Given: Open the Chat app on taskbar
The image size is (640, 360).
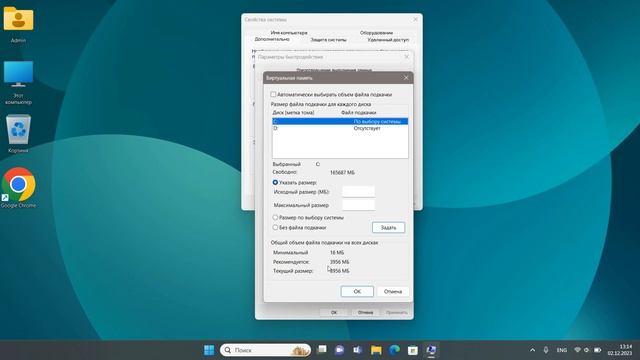Looking at the screenshot, I should pyautogui.click(x=340, y=350).
